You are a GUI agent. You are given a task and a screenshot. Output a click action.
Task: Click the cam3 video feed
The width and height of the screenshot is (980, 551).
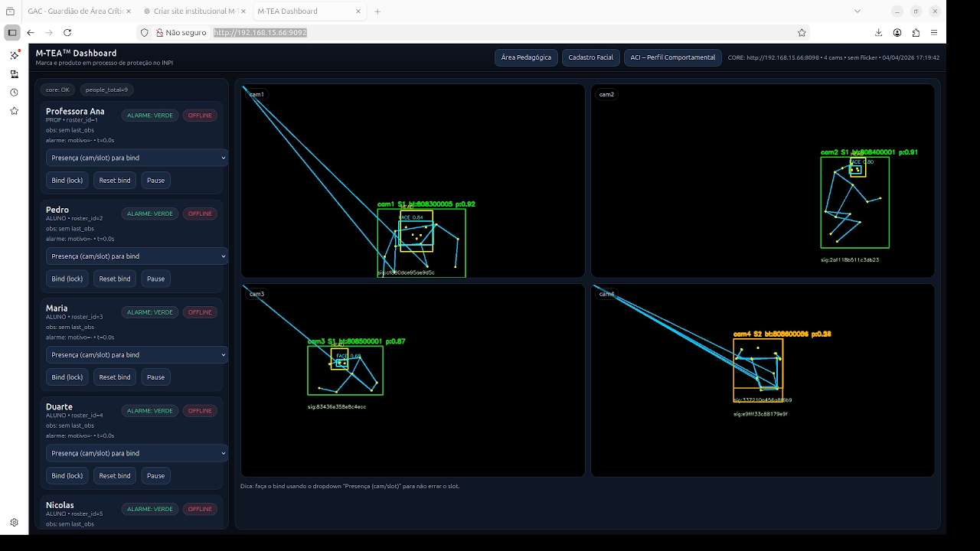413,380
